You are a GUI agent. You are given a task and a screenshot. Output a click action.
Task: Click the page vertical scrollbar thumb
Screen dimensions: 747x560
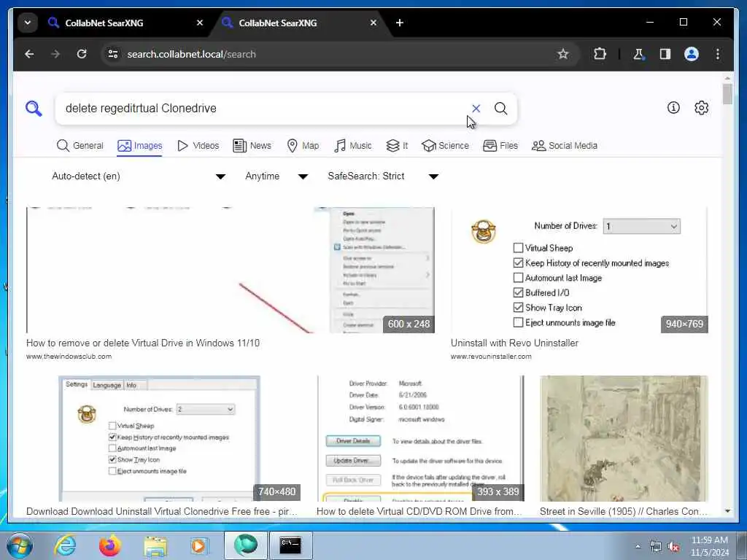point(727,94)
